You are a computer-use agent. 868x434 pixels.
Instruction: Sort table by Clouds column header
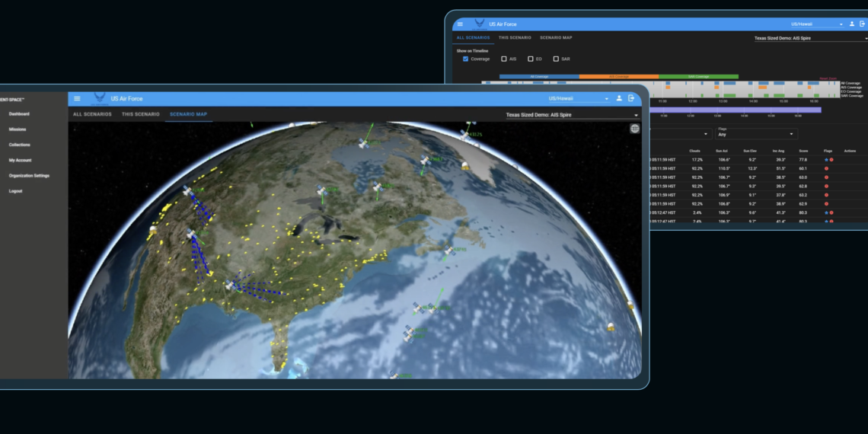click(x=695, y=151)
